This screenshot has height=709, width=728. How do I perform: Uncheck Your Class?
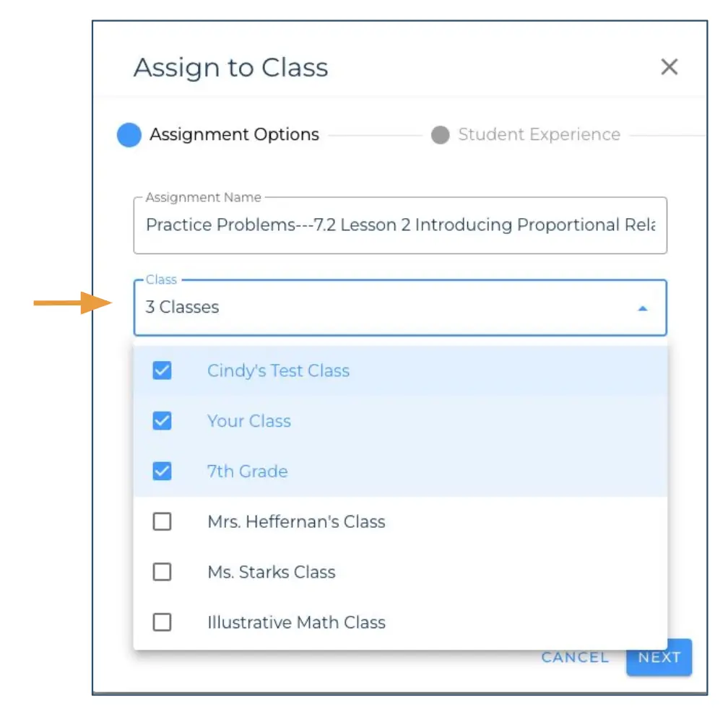tap(162, 421)
